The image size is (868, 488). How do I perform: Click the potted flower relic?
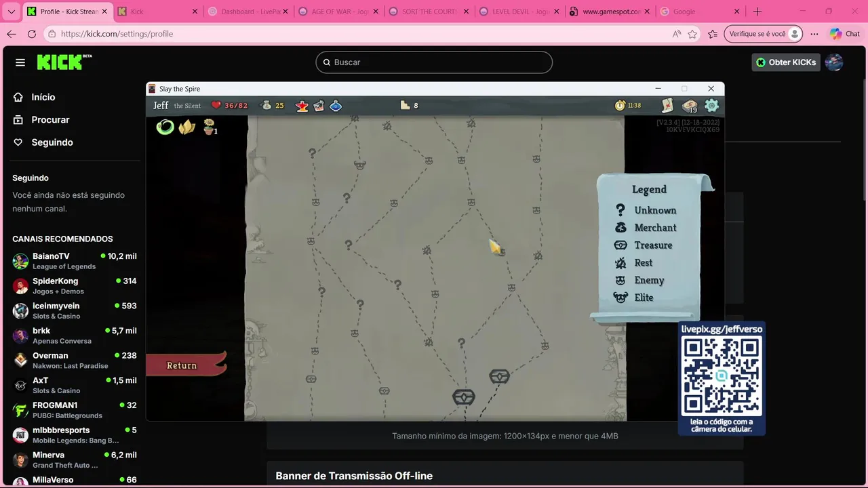(x=210, y=127)
